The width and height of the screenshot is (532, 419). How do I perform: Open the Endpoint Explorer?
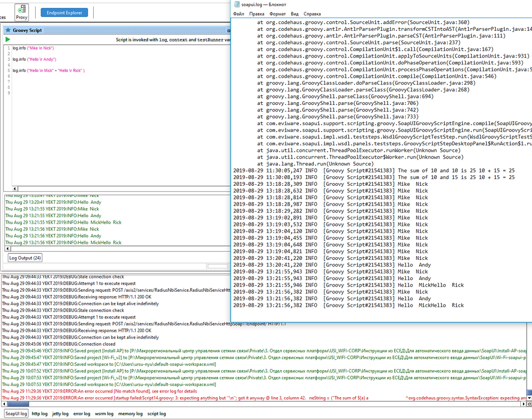(x=64, y=12)
